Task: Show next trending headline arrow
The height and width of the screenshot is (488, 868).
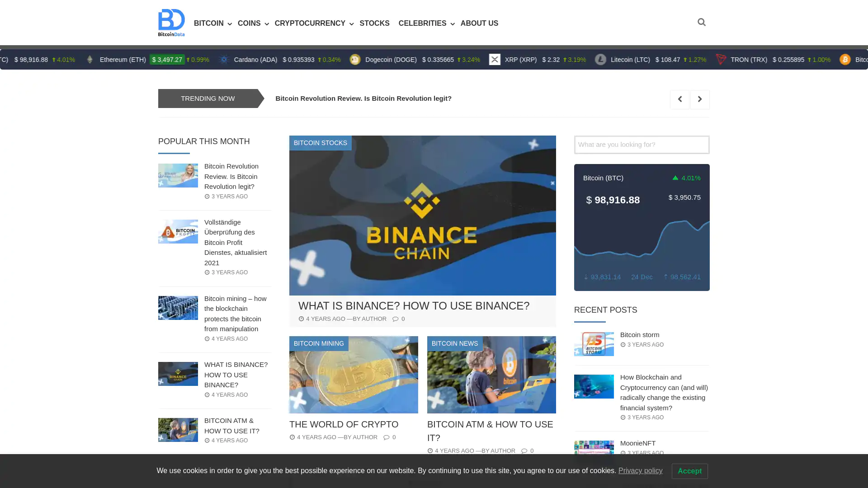Action: tap(700, 99)
